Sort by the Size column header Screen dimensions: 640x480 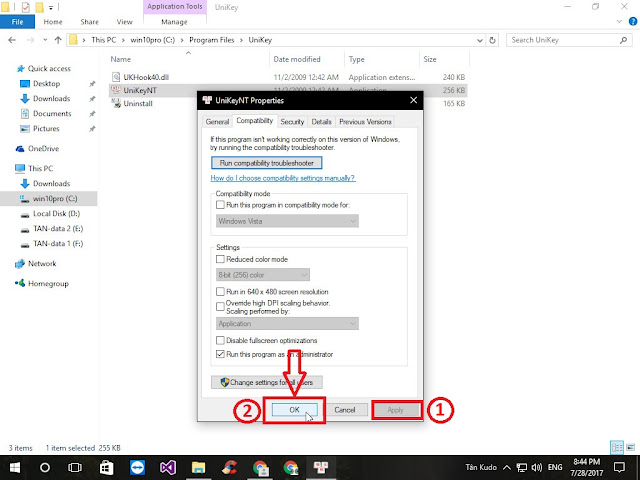coord(429,59)
